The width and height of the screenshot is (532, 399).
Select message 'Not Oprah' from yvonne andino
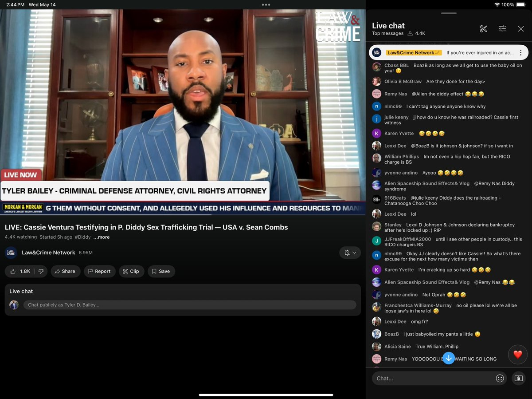point(444,295)
